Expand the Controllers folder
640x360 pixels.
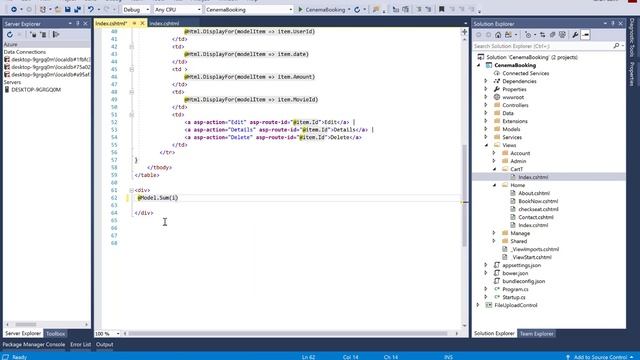click(x=486, y=105)
